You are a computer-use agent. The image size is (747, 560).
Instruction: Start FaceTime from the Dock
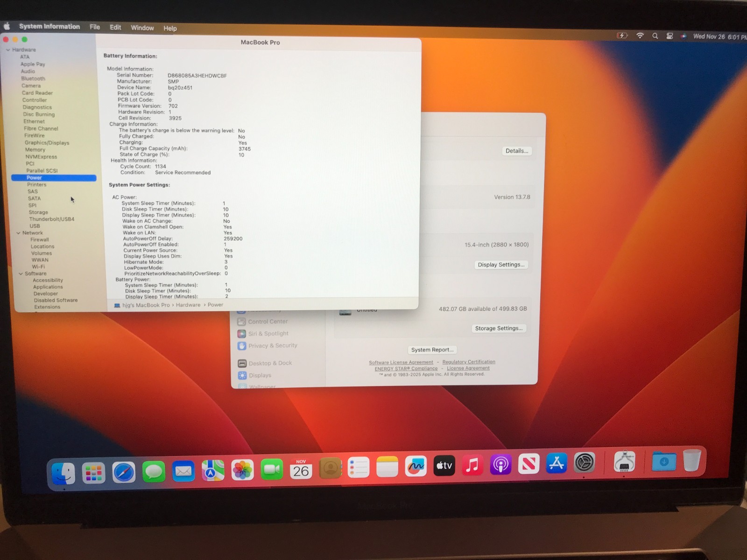point(272,469)
